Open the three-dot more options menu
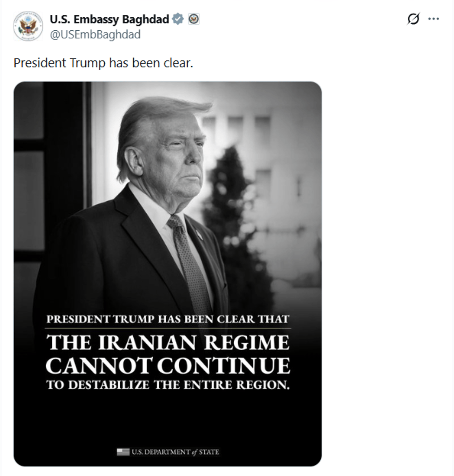454x476 pixels. (x=434, y=19)
